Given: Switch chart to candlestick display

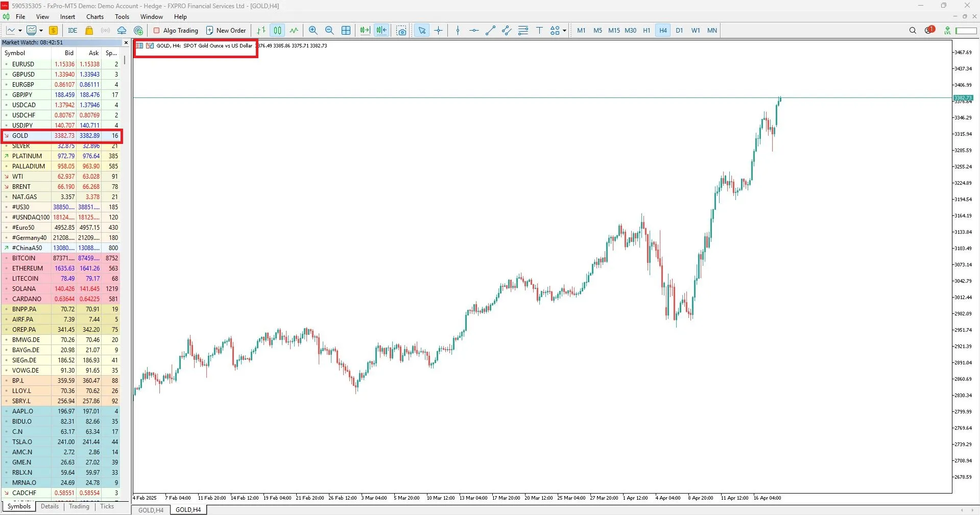Looking at the screenshot, I should (x=277, y=31).
